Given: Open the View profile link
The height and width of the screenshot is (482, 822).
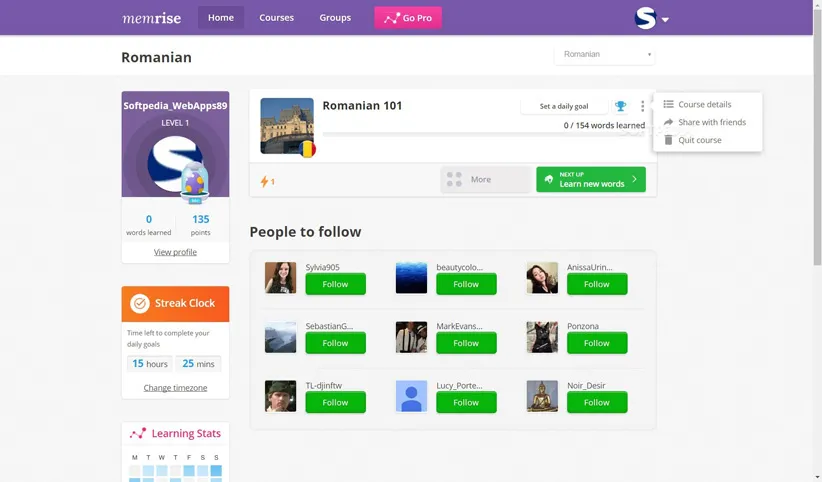Looking at the screenshot, I should pyautogui.click(x=175, y=252).
